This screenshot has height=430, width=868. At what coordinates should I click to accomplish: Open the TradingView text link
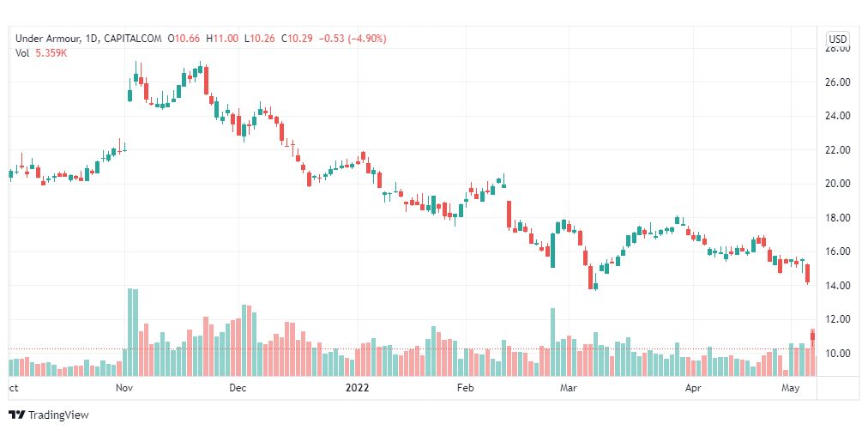click(57, 415)
